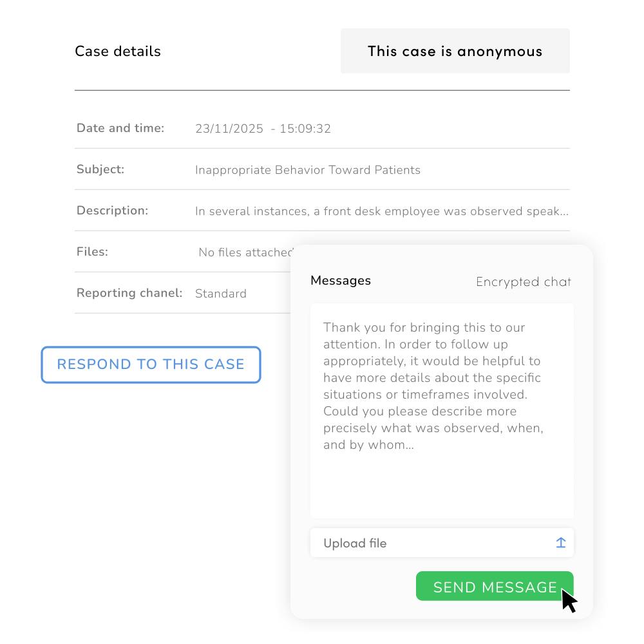The height and width of the screenshot is (644, 644).
Task: Click the Messages panel heading
Action: pyautogui.click(x=341, y=281)
